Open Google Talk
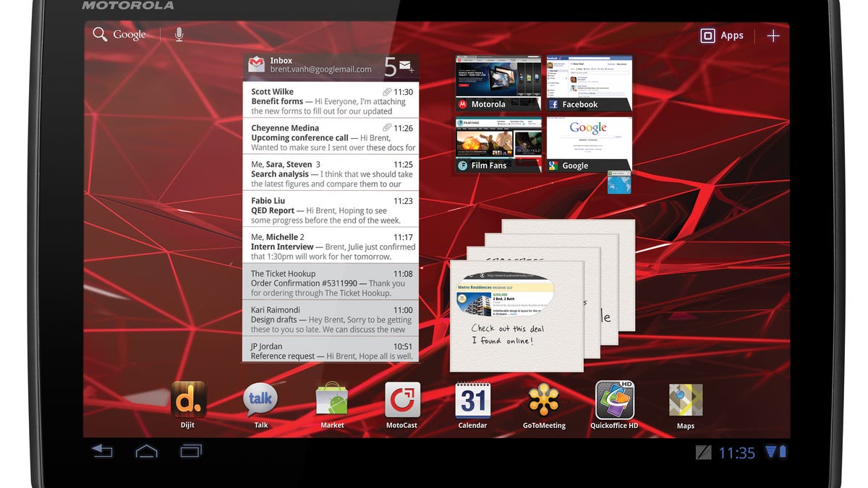The width and height of the screenshot is (868, 488). (259, 398)
